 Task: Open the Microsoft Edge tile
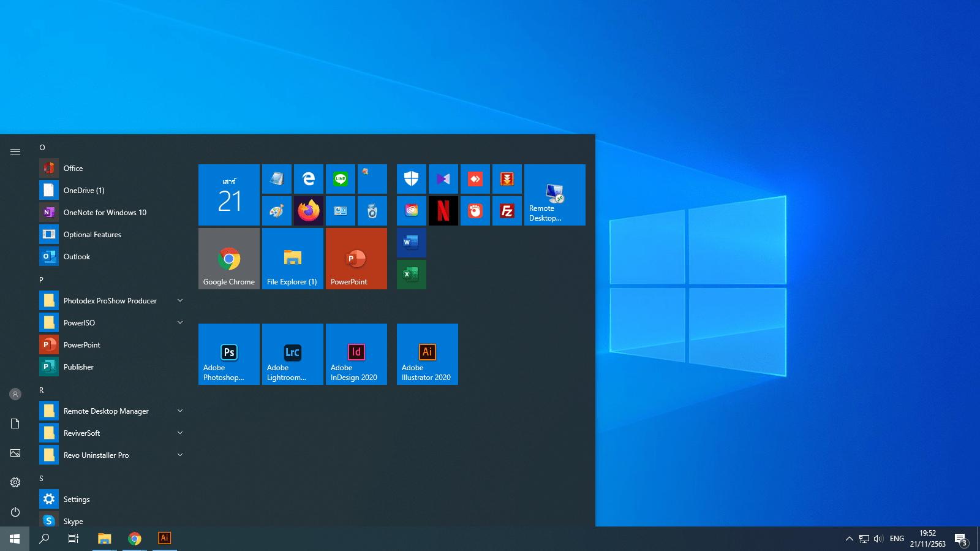click(x=309, y=179)
